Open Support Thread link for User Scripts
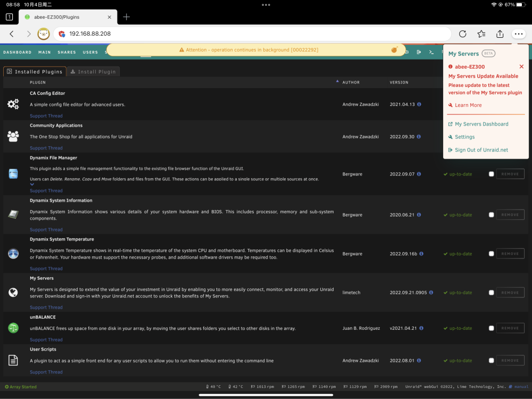 46,372
